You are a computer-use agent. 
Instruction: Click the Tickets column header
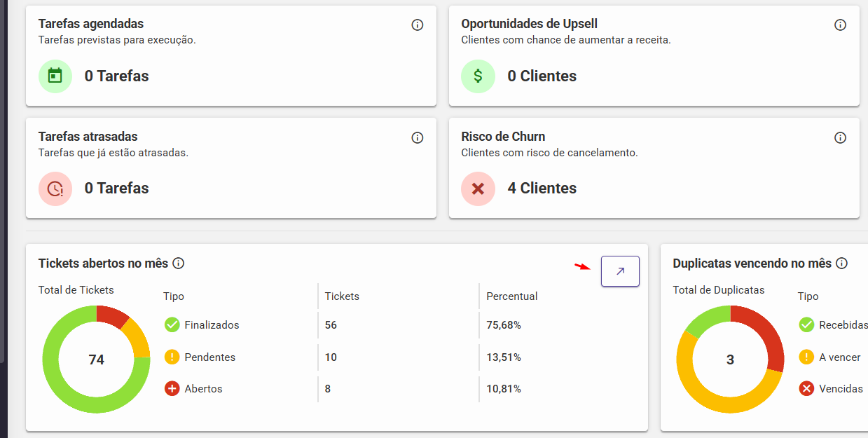coord(342,296)
